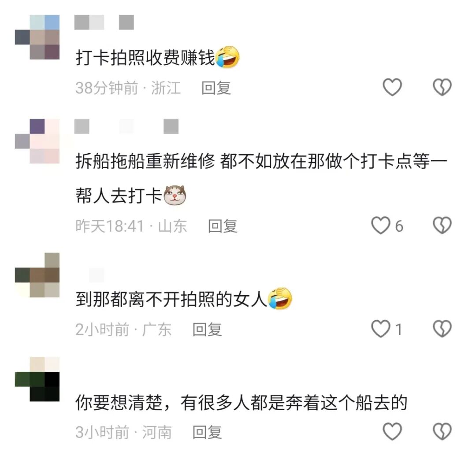
Task: Reply to the 昨天18:41 山东 comment
Action: coord(223,226)
